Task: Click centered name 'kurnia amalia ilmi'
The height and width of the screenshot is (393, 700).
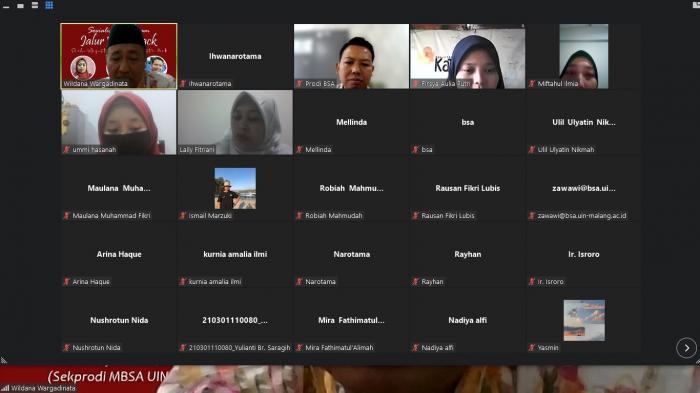Action: 235,255
